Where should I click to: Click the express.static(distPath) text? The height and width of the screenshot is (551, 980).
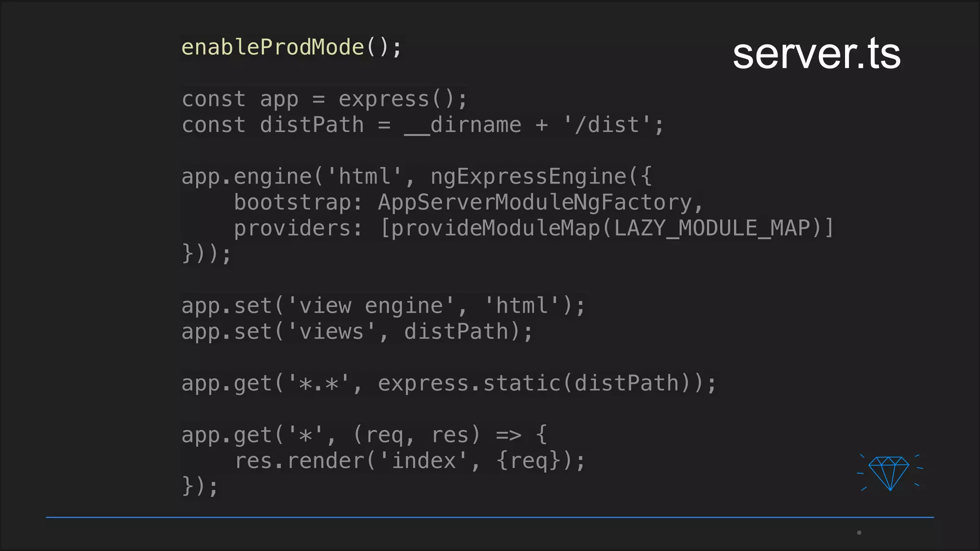click(534, 384)
